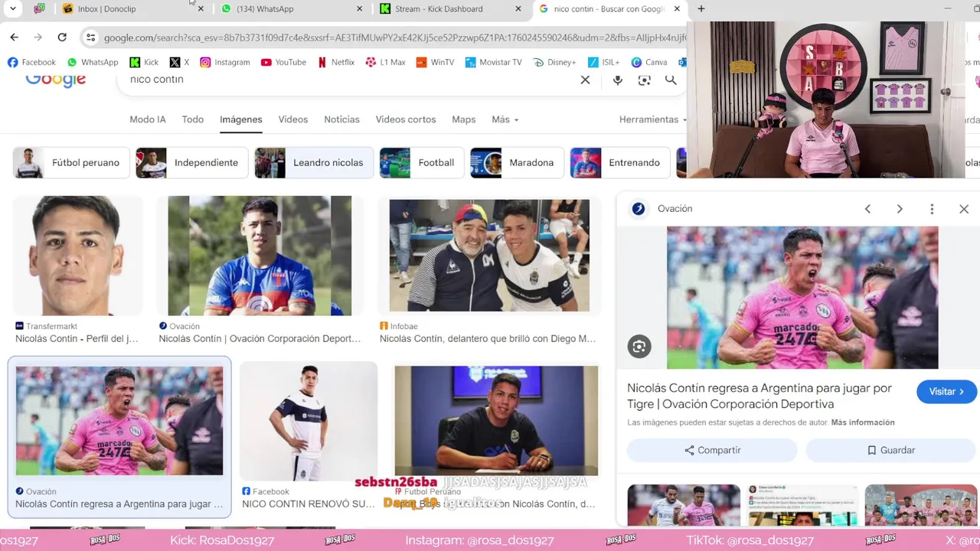Open the Netflix bookmark
980x551 pixels.
pos(335,62)
